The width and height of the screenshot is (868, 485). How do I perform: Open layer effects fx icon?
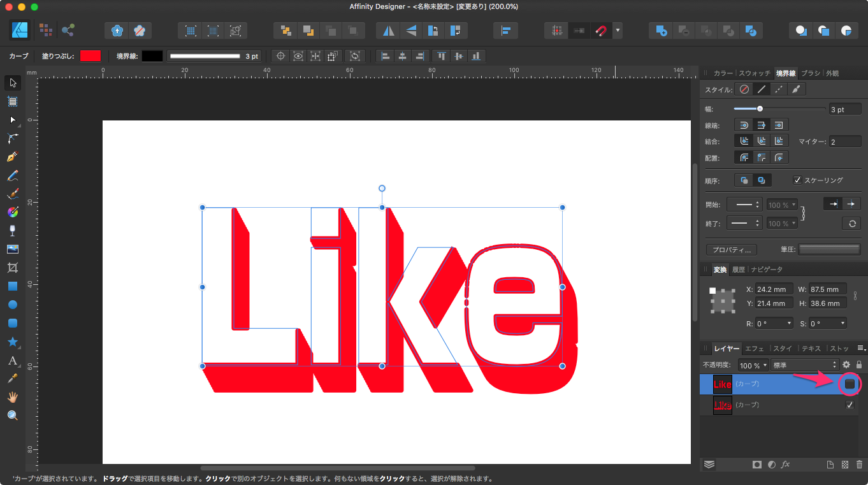pyautogui.click(x=786, y=465)
